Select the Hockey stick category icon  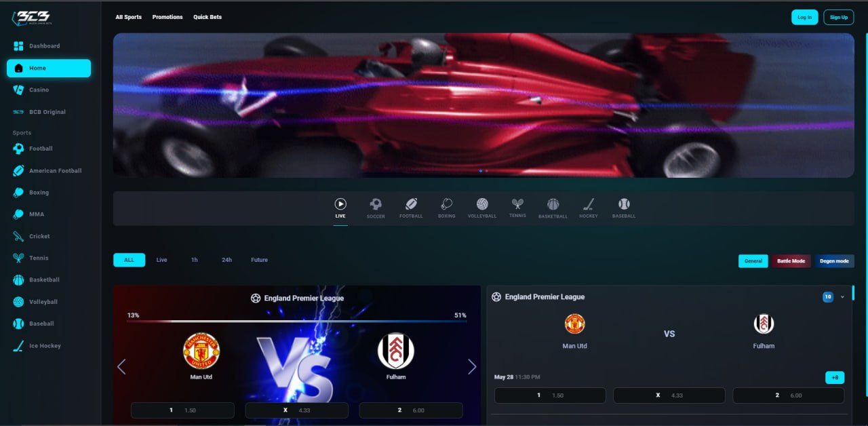[589, 204]
